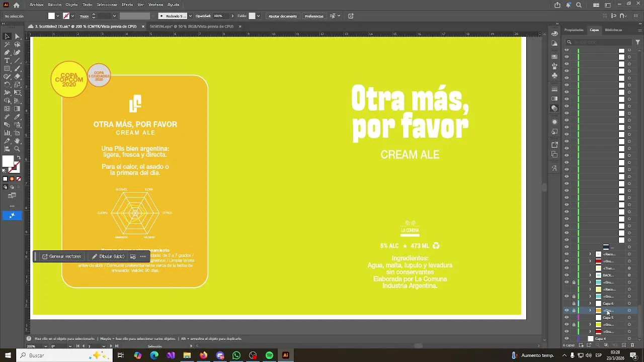Select the Magic Wand tool
Viewport: 644px width, 362px height.
click(x=7, y=45)
